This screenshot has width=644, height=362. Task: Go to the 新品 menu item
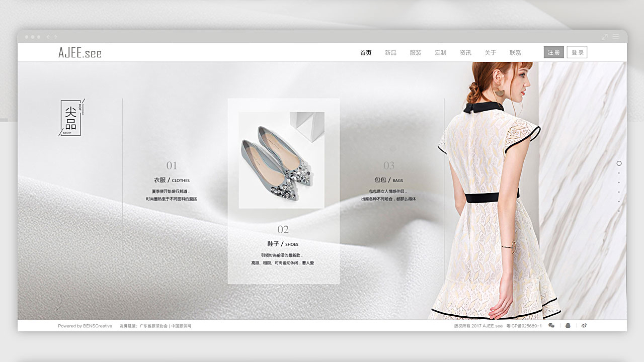coord(390,53)
